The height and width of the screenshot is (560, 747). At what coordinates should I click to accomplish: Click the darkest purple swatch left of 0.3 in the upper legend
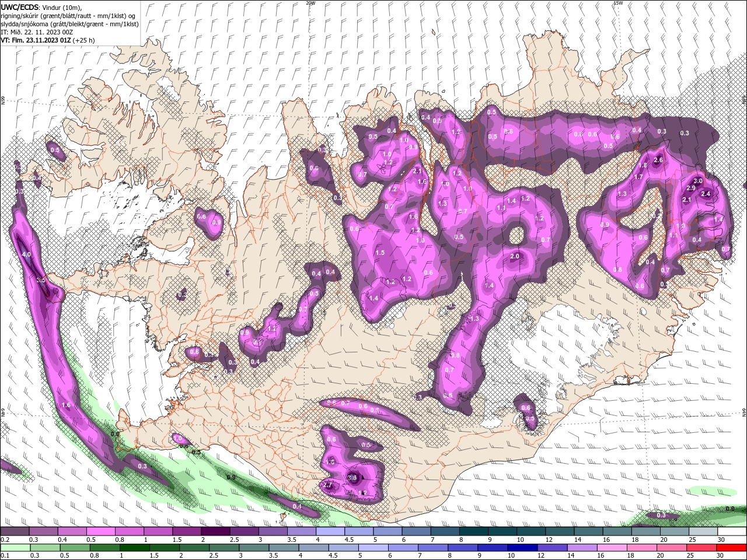click(x=15, y=531)
